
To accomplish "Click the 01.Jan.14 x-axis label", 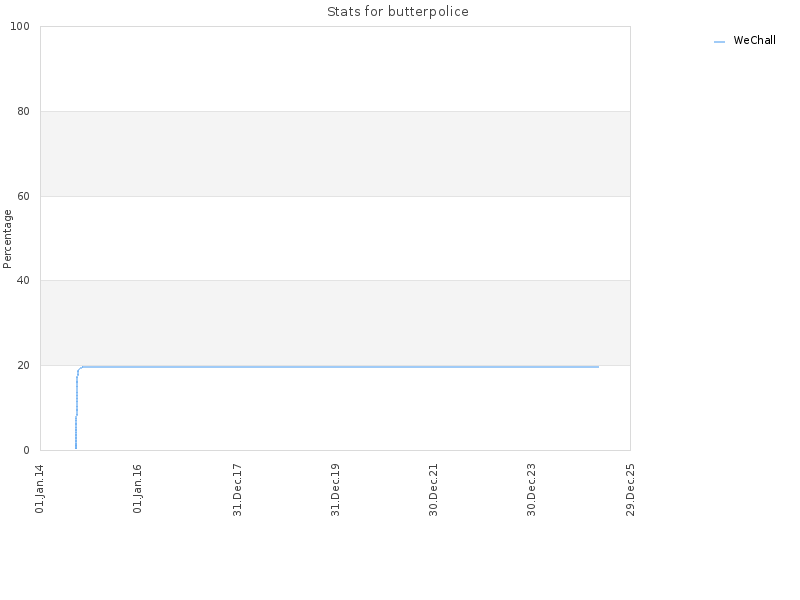I will (39, 489).
